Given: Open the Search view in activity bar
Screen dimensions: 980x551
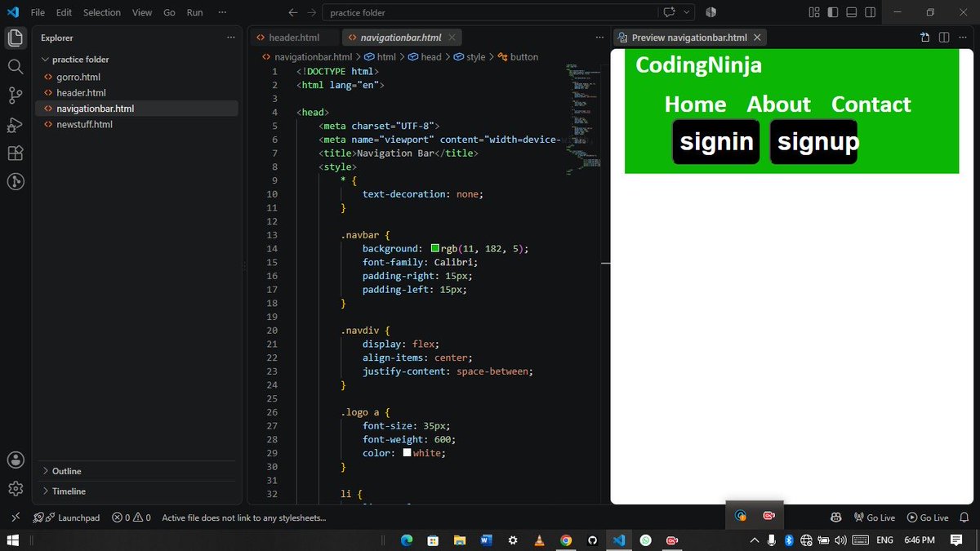Looking at the screenshot, I should coord(15,67).
